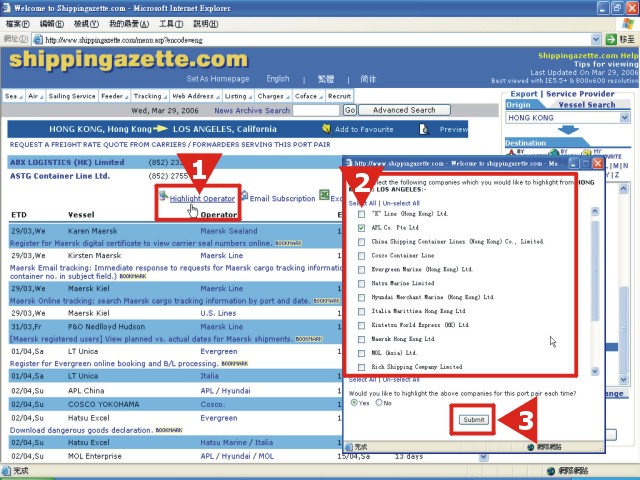Viewport: 640px width, 480px height.
Task: Click the Maersk Sealand operator link
Action: [229, 231]
